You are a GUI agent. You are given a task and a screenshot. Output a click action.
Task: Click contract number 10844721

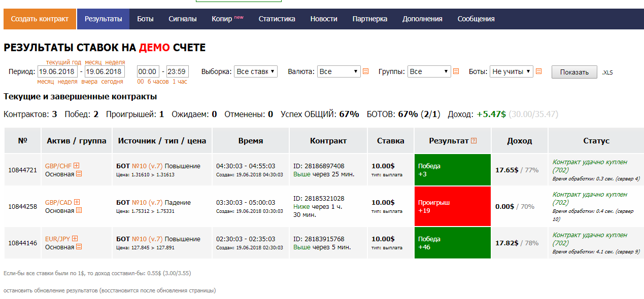[23, 170]
